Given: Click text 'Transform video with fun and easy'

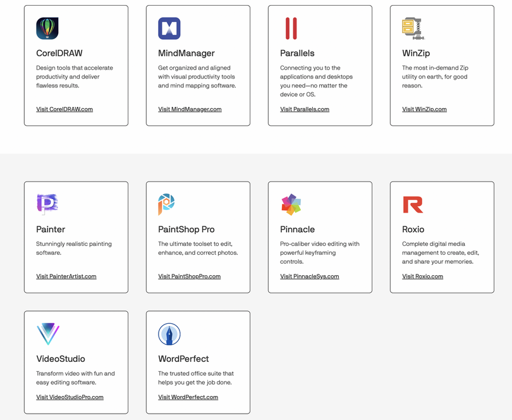Looking at the screenshot, I should [x=75, y=378].
